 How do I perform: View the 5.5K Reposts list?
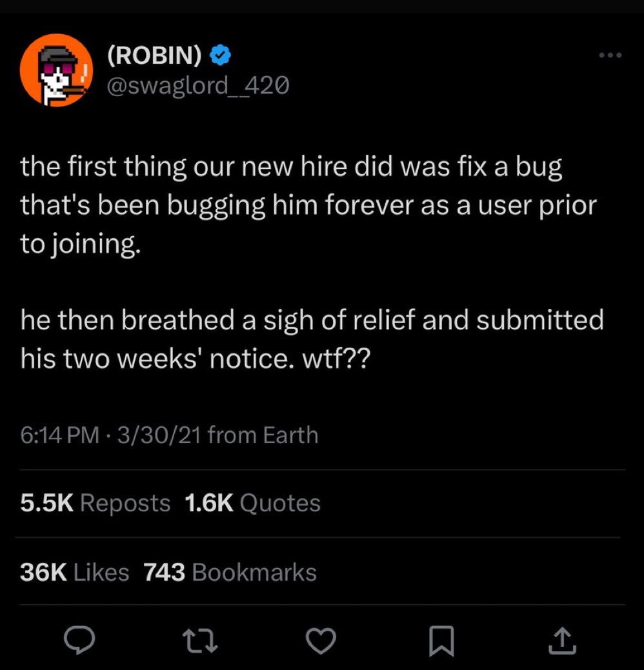[96, 503]
